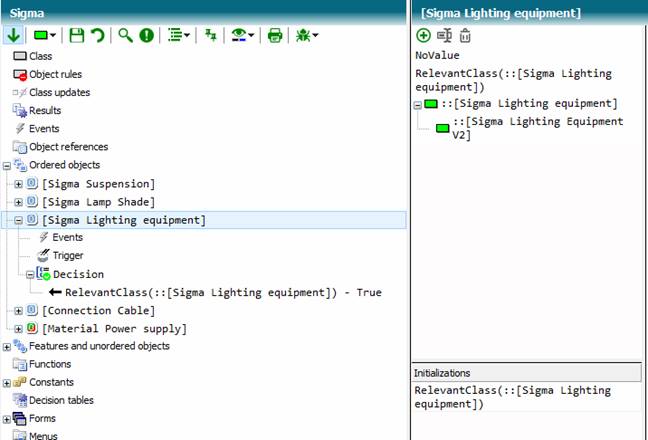
Task: Click the list view toolbar icon
Action: (x=175, y=35)
